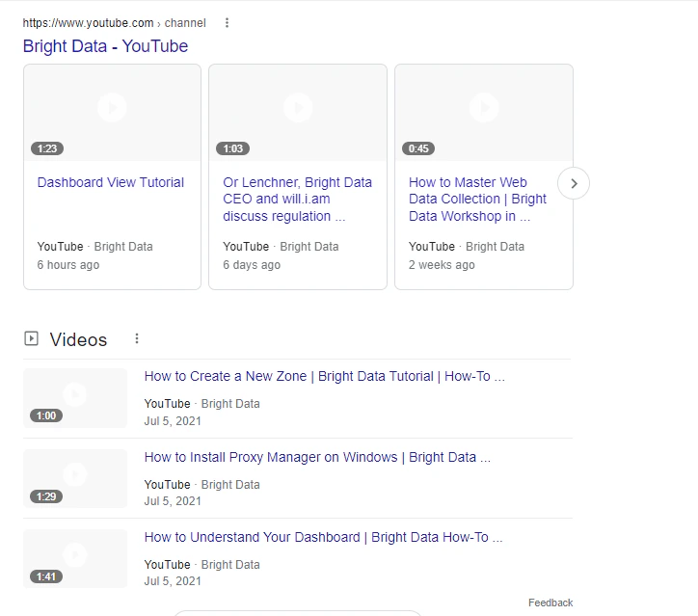Viewport: 698px width, 616px height.
Task: Click YouTube · Bright Data under Dashboard View Tutorial
Action: [x=94, y=247]
